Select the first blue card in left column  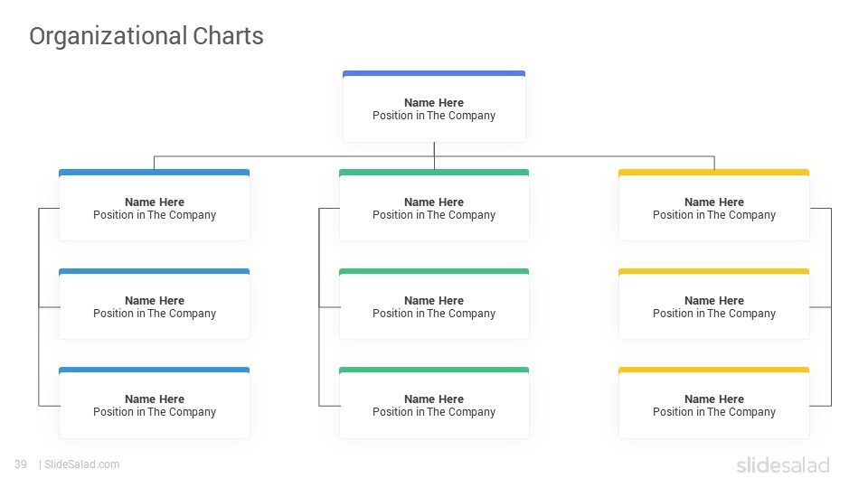154,205
